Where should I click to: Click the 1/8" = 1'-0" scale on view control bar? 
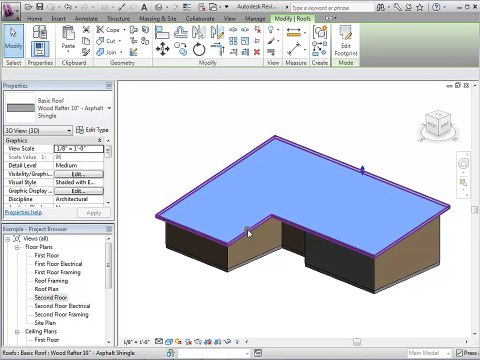pyautogui.click(x=136, y=342)
